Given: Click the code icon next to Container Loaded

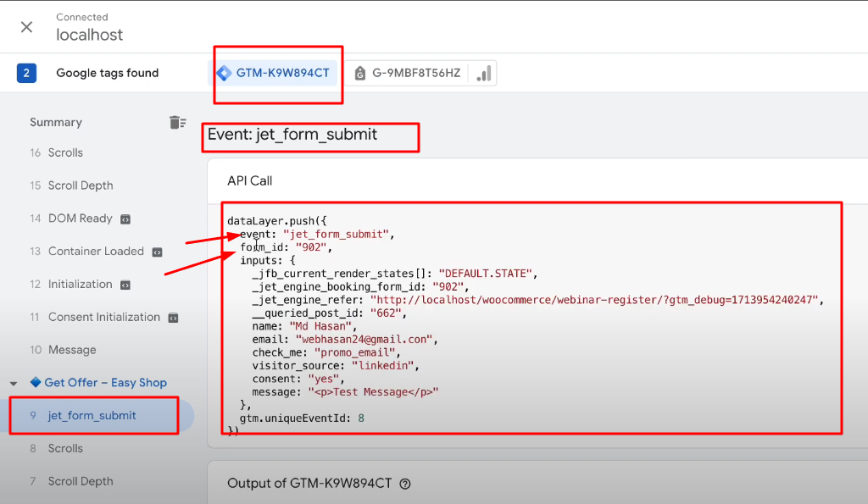Looking at the screenshot, I should 157,252.
